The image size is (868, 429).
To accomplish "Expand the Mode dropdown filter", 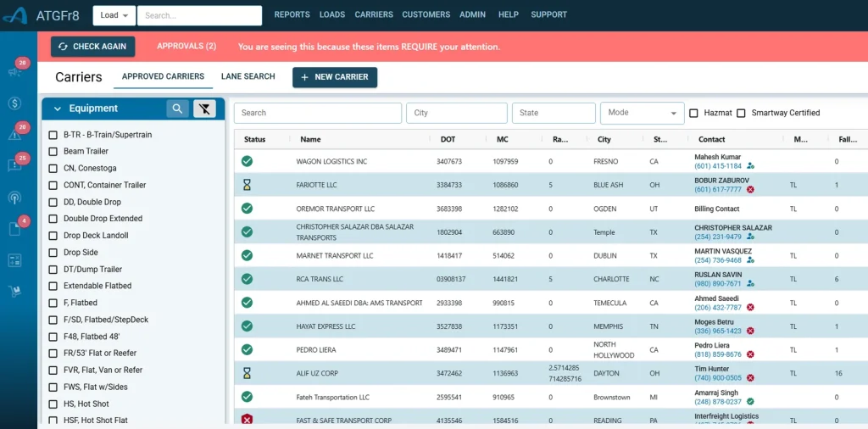I will coord(642,113).
